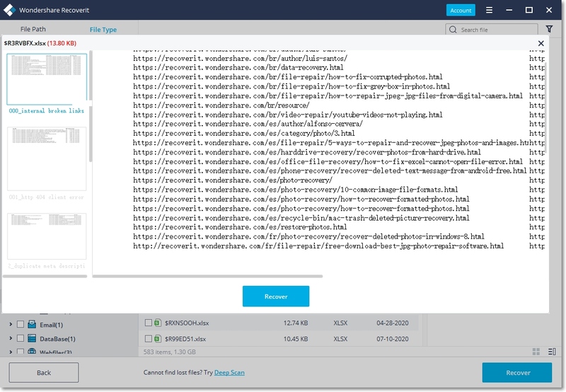The height and width of the screenshot is (392, 566).
Task: Click the Account button
Action: point(461,10)
